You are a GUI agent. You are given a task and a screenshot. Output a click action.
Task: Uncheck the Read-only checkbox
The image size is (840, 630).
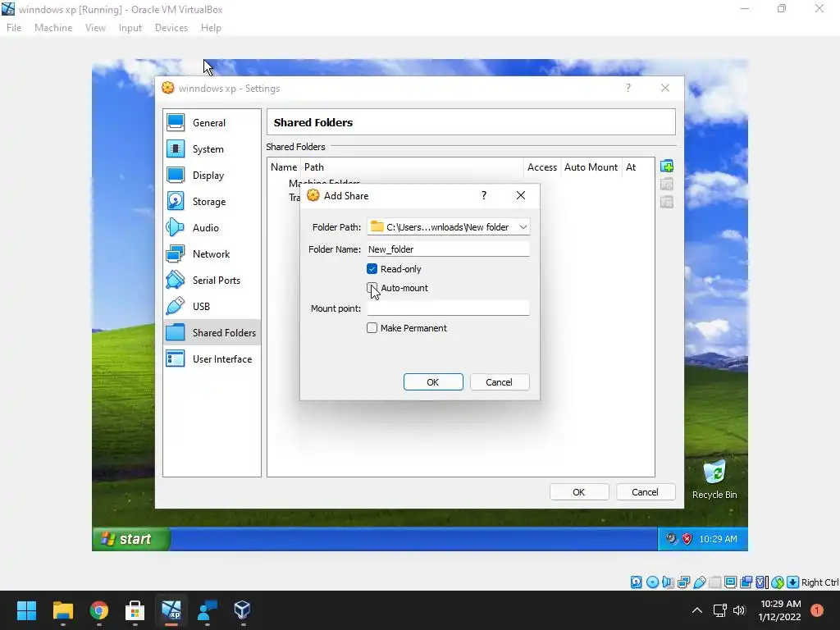(x=372, y=269)
